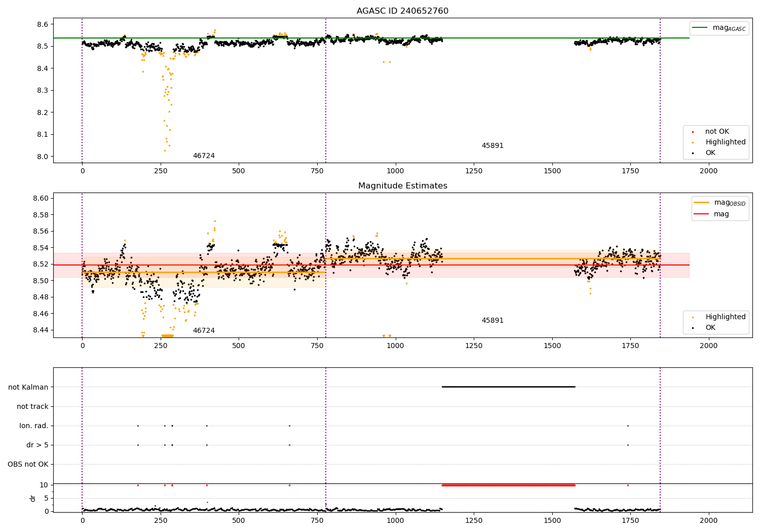Click the 'AGASC ID 240652760' plot title
Viewport: 760px width, 532px height.
pos(402,11)
